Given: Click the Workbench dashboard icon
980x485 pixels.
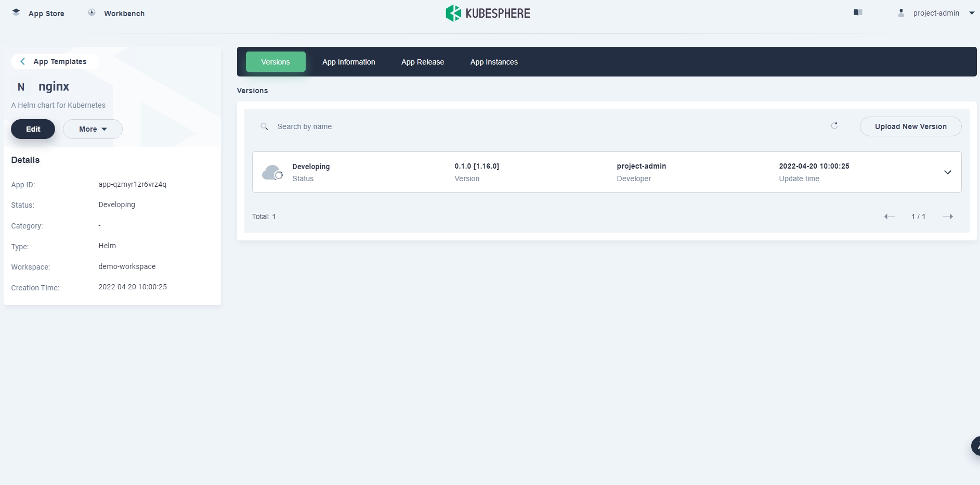Looking at the screenshot, I should point(92,12).
